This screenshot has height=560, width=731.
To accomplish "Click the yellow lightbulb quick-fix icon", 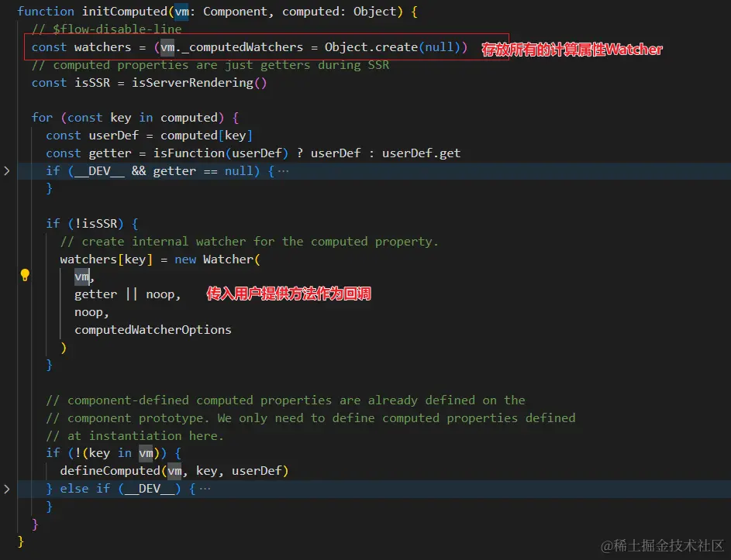I will tap(25, 275).
